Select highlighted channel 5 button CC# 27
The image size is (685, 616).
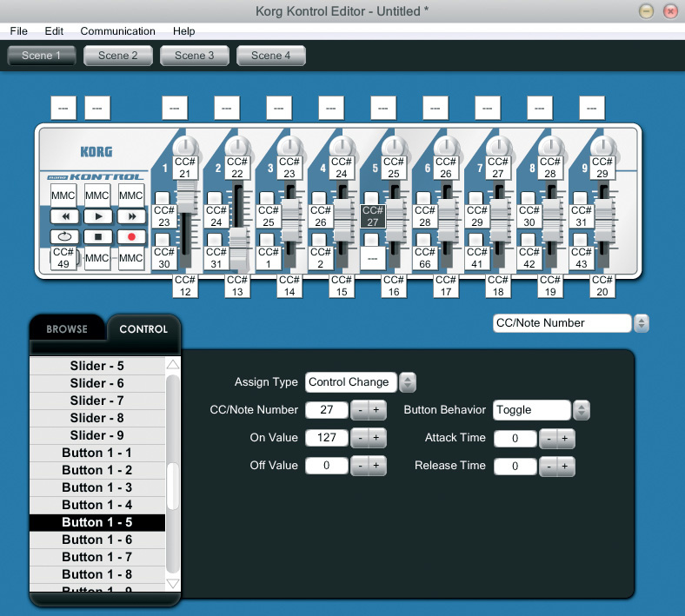coord(373,216)
